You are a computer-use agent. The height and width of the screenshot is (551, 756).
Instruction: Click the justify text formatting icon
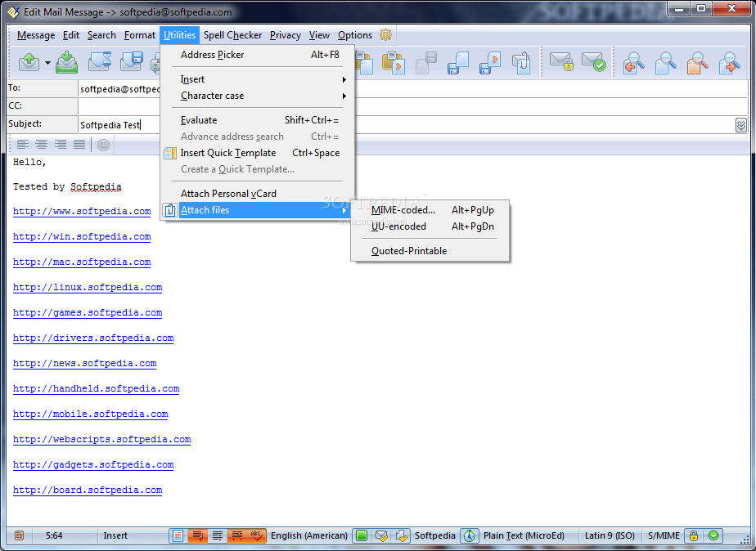pyautogui.click(x=79, y=144)
